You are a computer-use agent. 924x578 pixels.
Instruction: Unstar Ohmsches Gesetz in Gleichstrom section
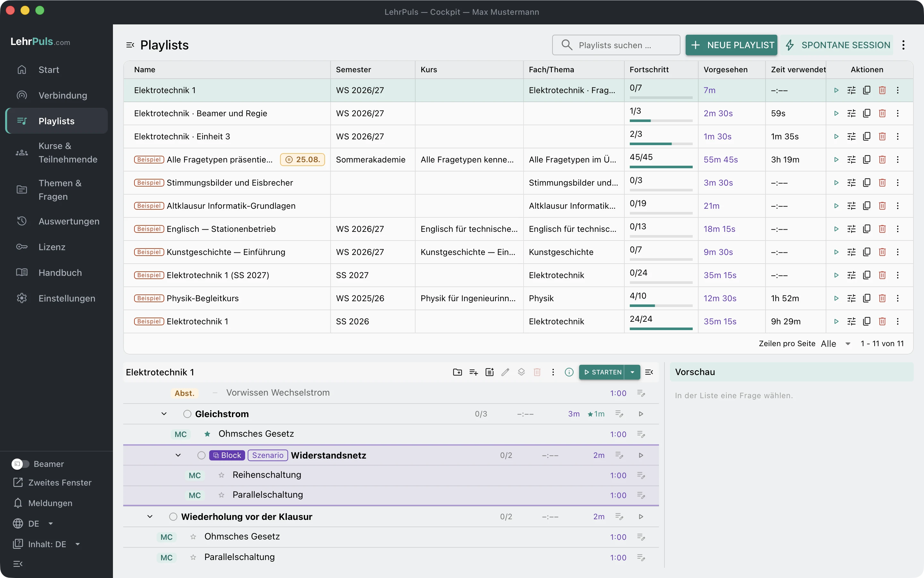pos(207,434)
